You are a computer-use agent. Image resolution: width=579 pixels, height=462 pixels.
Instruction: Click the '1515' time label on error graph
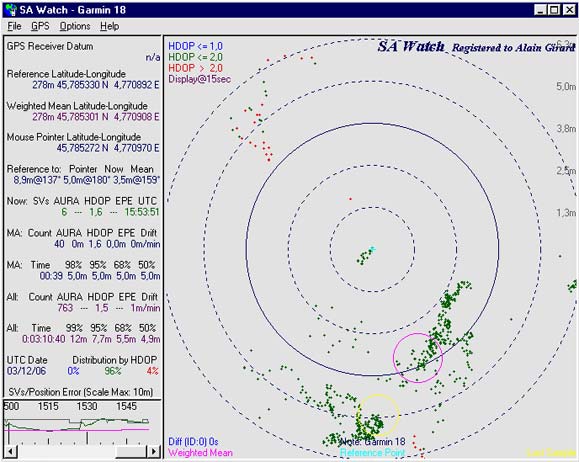tap(48, 407)
